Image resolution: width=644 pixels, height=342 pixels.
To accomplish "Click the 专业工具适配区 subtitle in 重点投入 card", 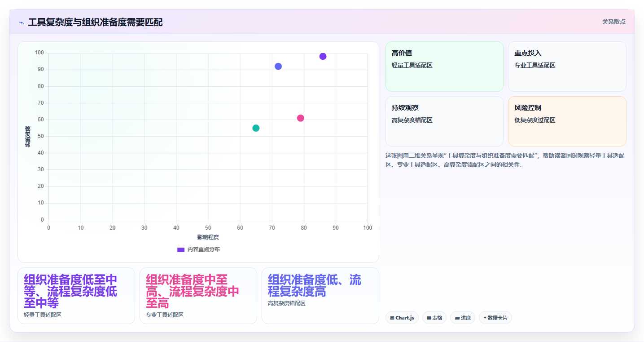I will tap(535, 65).
